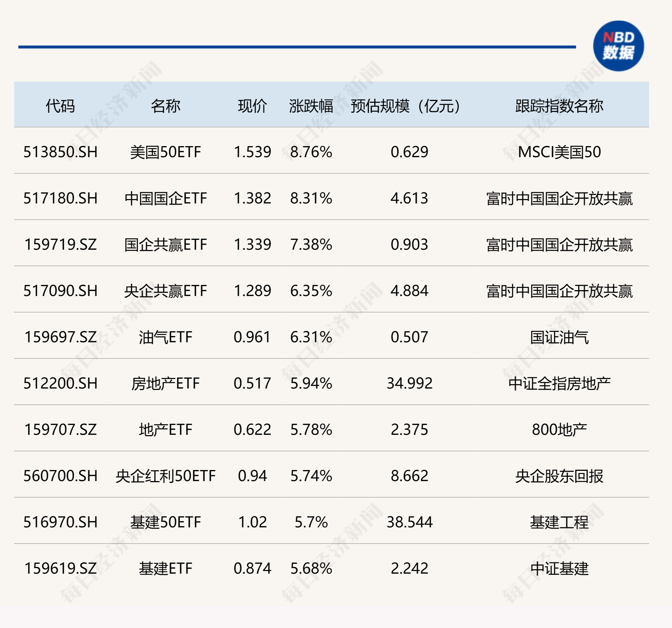Click change value 5.68%
Viewport: 672px width, 628px height.
[x=311, y=569]
